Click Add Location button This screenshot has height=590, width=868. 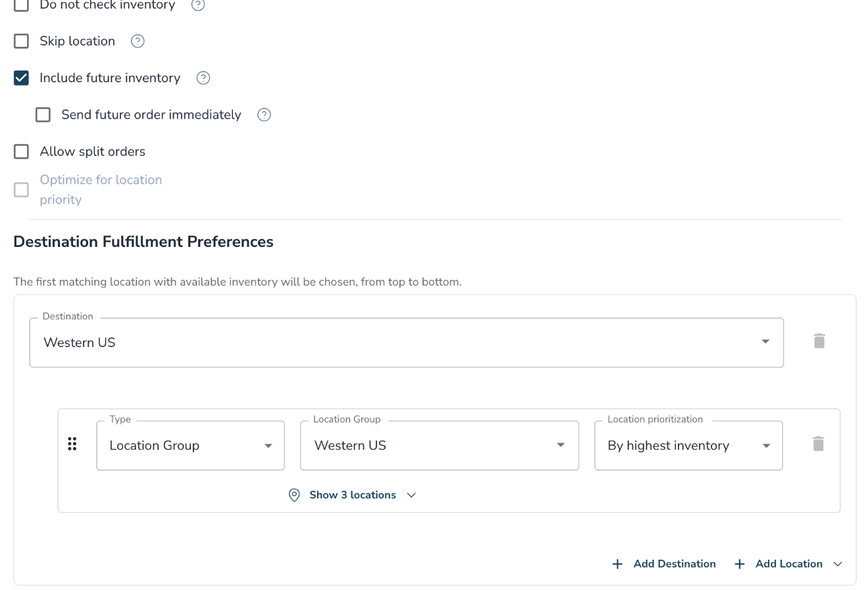788,564
